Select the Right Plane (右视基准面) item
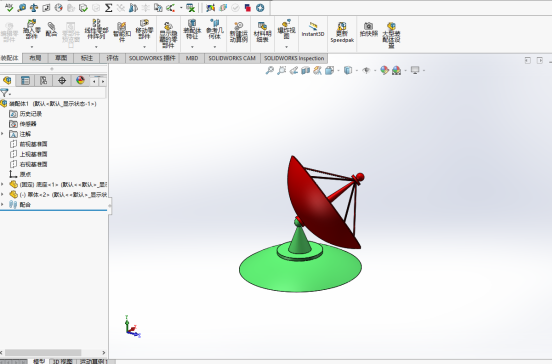This screenshot has height=364, width=552. (x=29, y=164)
